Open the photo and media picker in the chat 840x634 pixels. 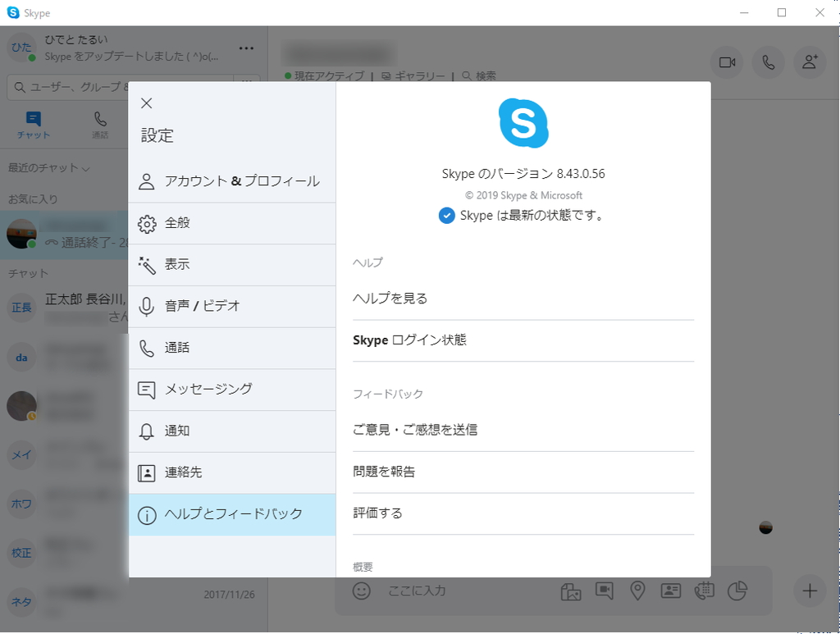pos(571,591)
